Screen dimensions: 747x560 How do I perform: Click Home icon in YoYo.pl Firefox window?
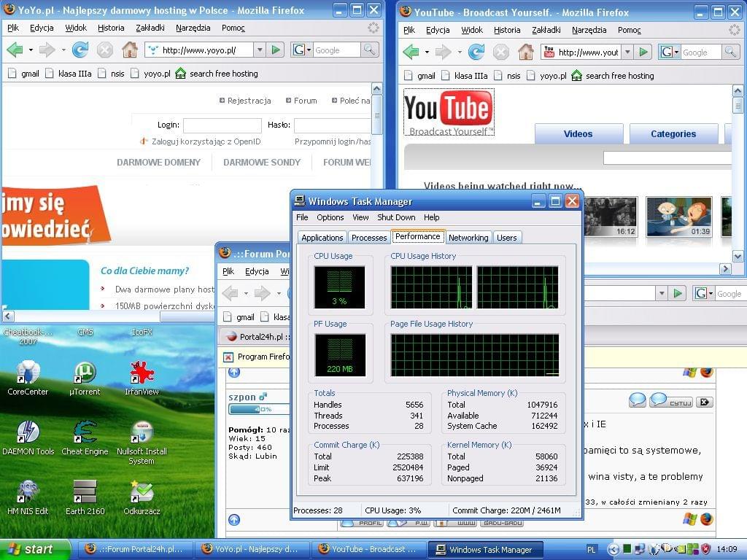[130, 50]
